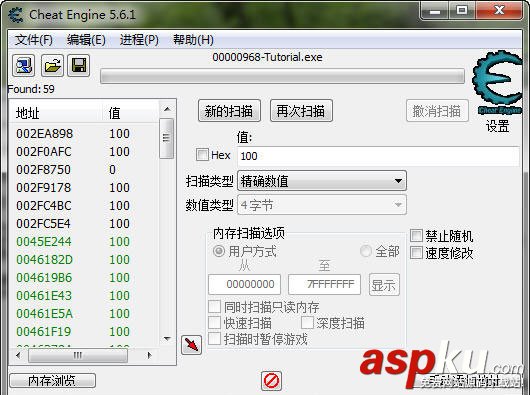Click the 新的扫描 button

coord(229,110)
